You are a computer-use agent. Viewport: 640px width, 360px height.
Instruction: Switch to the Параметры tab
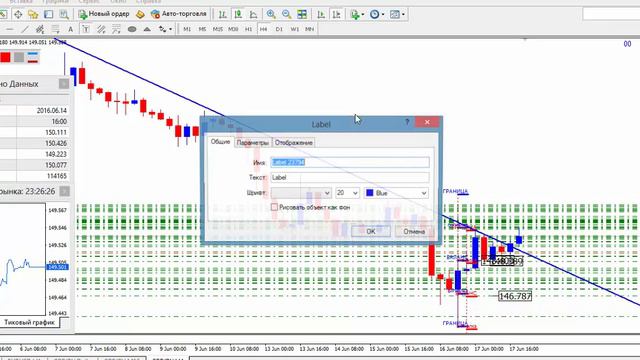[253, 142]
